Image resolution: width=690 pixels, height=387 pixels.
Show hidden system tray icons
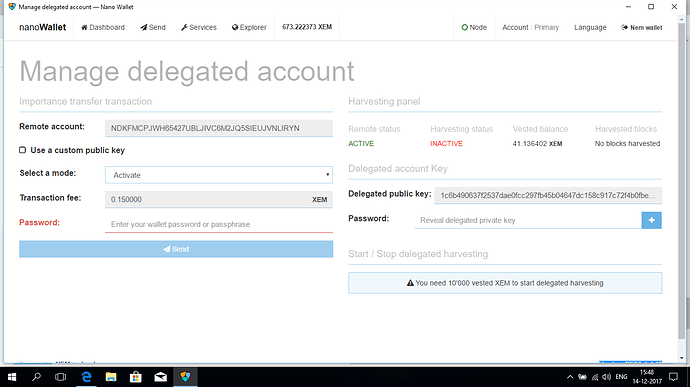pyautogui.click(x=570, y=377)
